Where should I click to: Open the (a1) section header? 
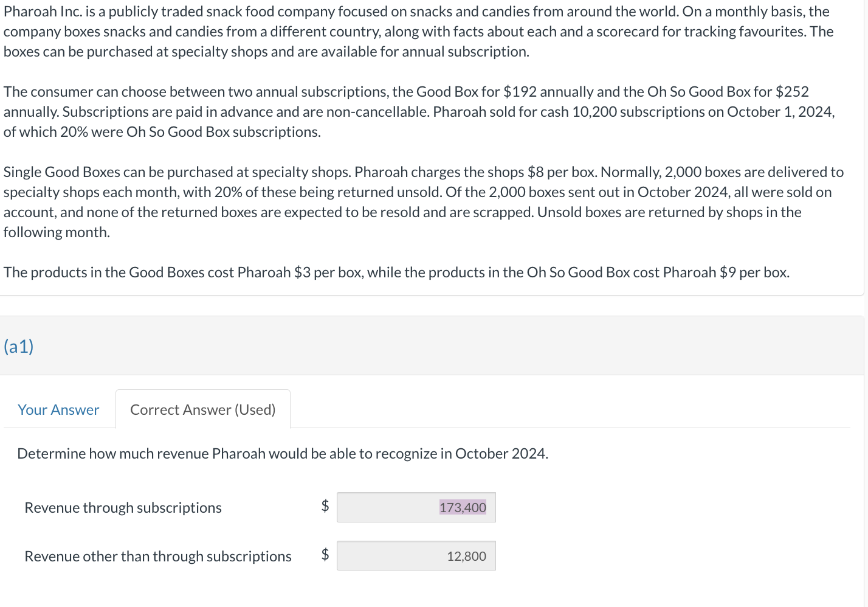(x=18, y=346)
